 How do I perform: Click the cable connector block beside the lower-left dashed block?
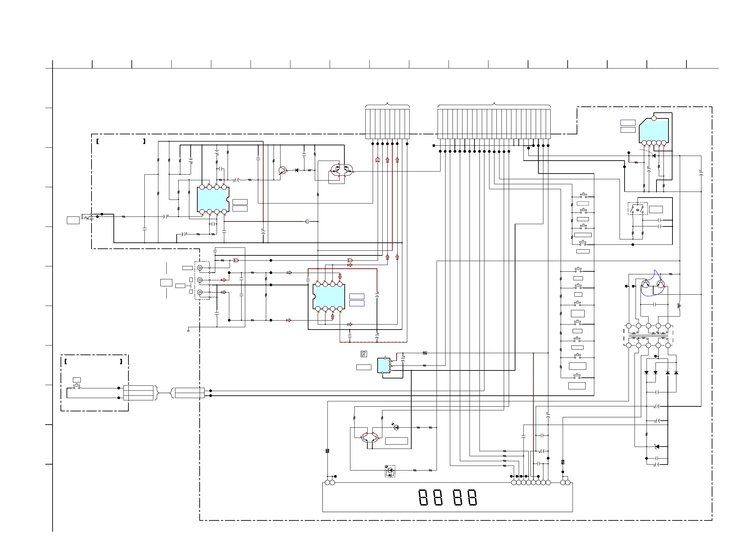coord(138,393)
